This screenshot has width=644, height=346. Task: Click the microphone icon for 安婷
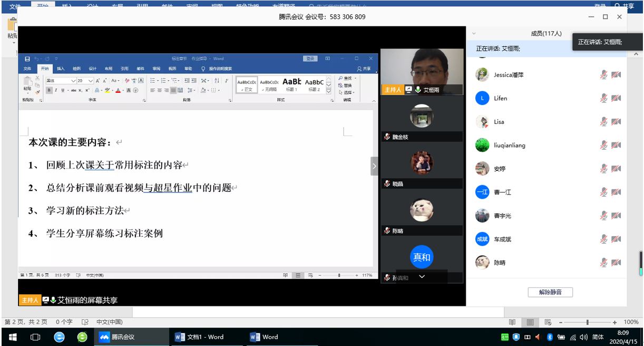[x=604, y=169]
